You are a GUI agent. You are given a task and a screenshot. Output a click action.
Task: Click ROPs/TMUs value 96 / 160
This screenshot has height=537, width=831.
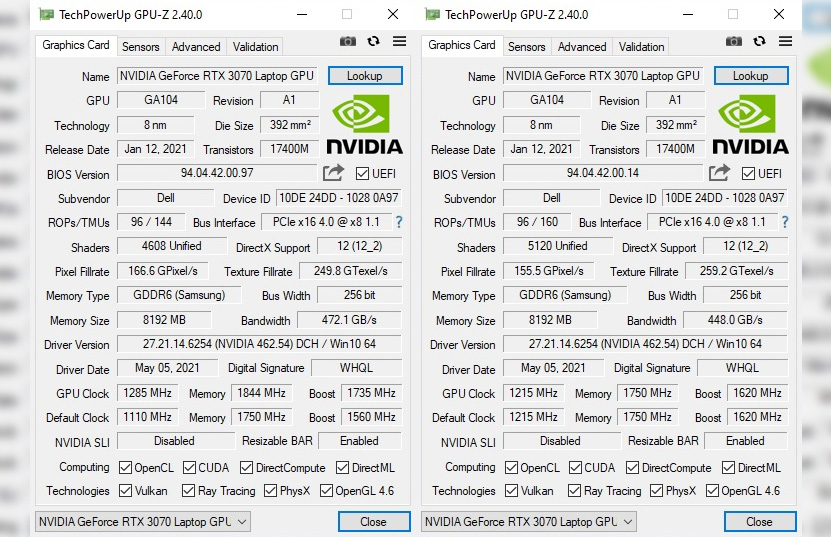pyautogui.click(x=537, y=222)
